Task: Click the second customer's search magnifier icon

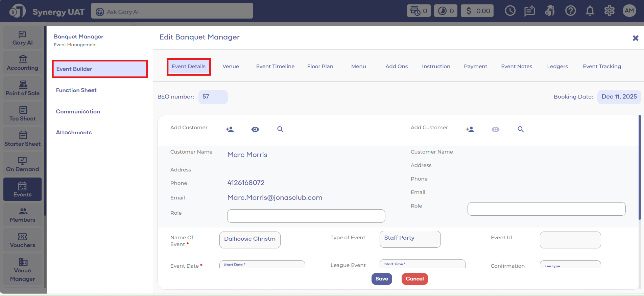Action: tap(521, 129)
